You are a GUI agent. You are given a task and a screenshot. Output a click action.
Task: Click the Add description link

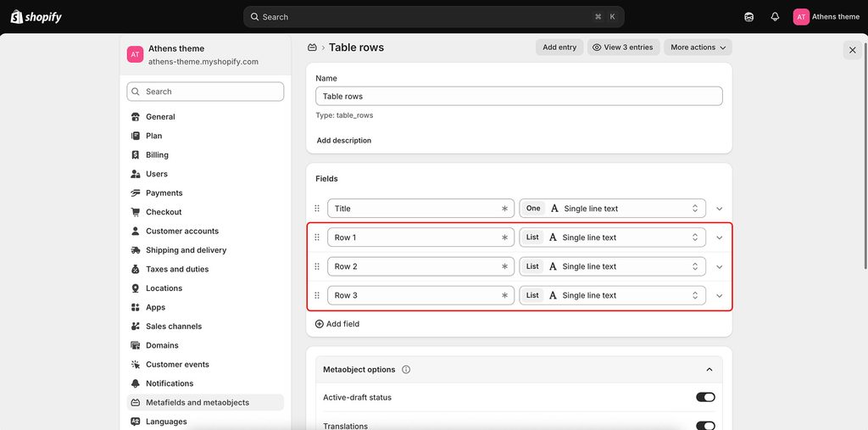pyautogui.click(x=344, y=141)
